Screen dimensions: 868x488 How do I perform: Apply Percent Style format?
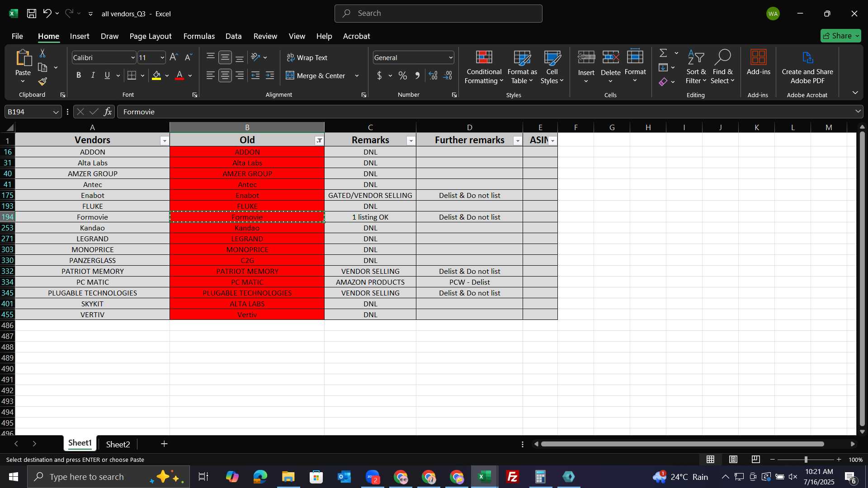(x=403, y=75)
